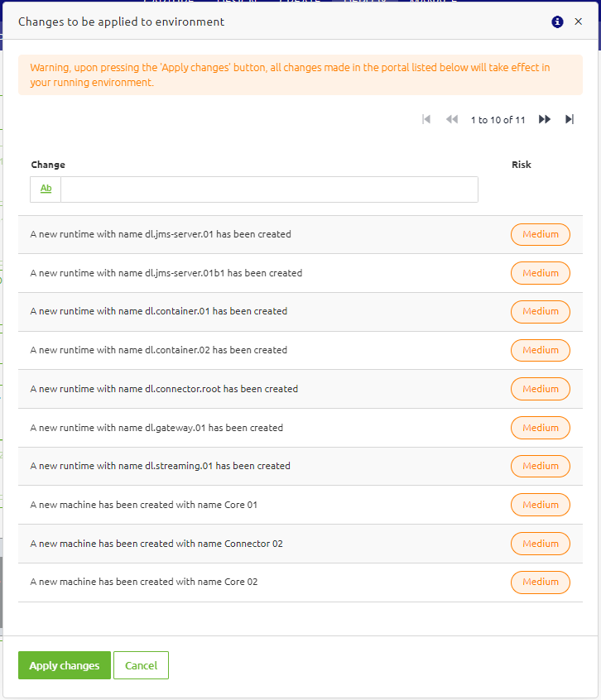Image resolution: width=601 pixels, height=700 pixels.
Task: Select the dl.jms-server.01b1 change row
Action: pyautogui.click(x=248, y=273)
